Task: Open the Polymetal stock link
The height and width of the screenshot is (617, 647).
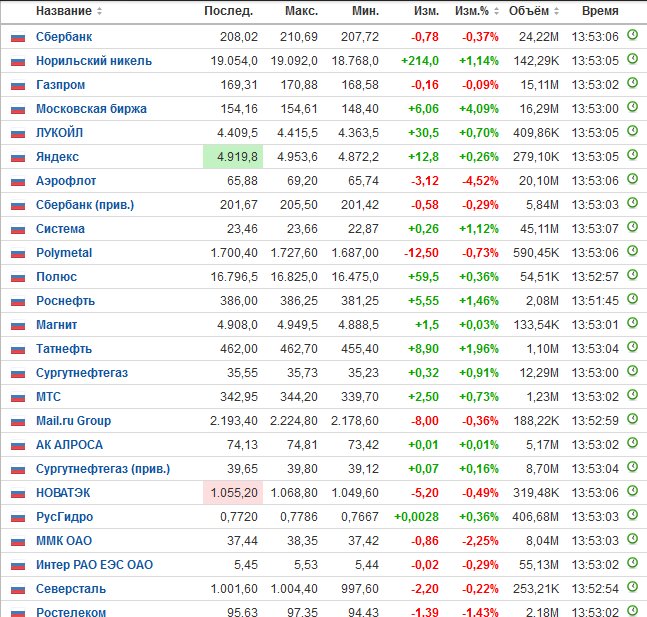Action: click(x=64, y=253)
